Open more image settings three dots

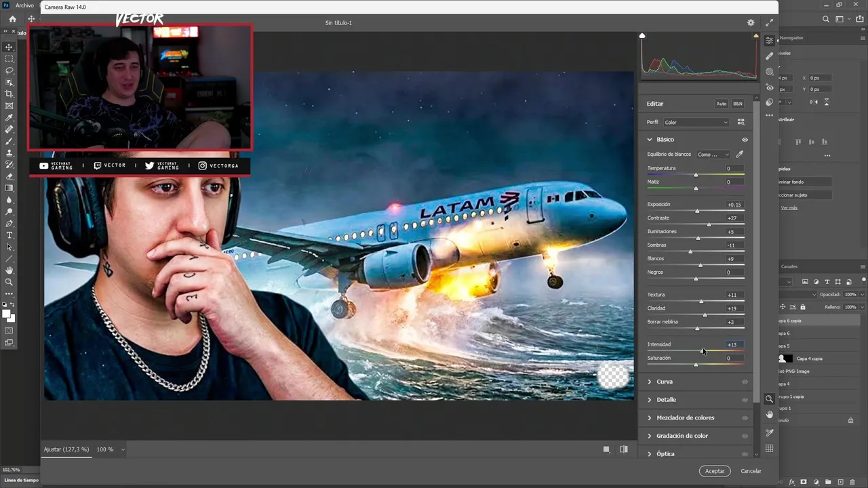tap(770, 115)
